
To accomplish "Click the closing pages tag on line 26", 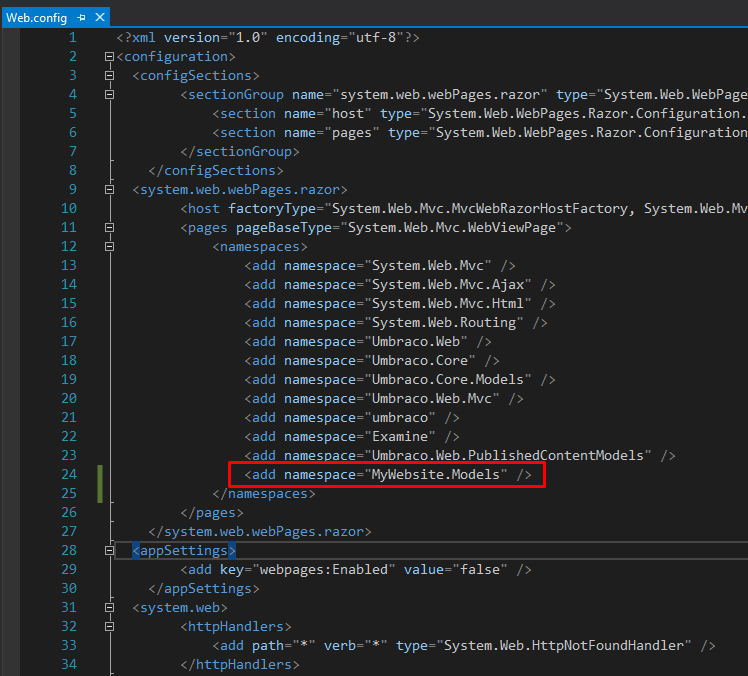I will click(x=212, y=513).
